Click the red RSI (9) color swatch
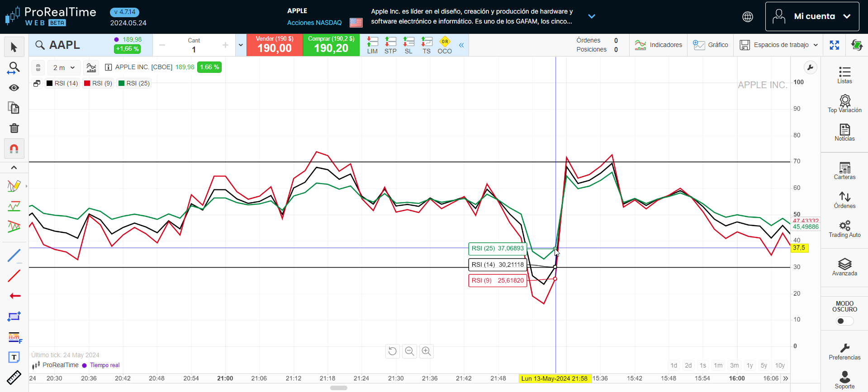This screenshot has height=392, width=868. (87, 83)
